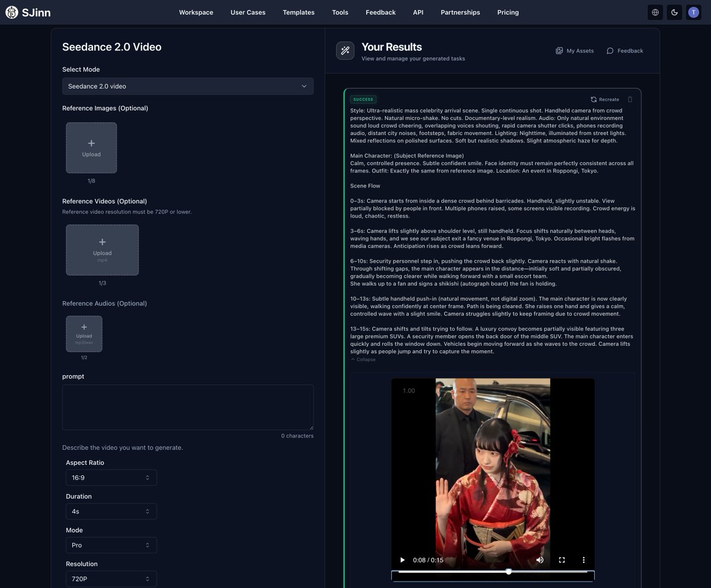Click the '0 characters' counter
The width and height of the screenshot is (711, 588).
pos(297,436)
